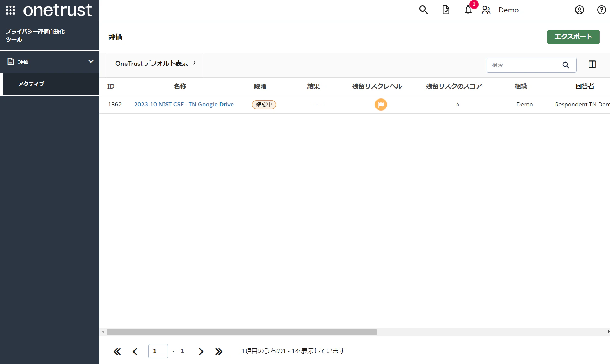Click the onetrust logo
This screenshot has height=364, width=610.
[x=58, y=10]
